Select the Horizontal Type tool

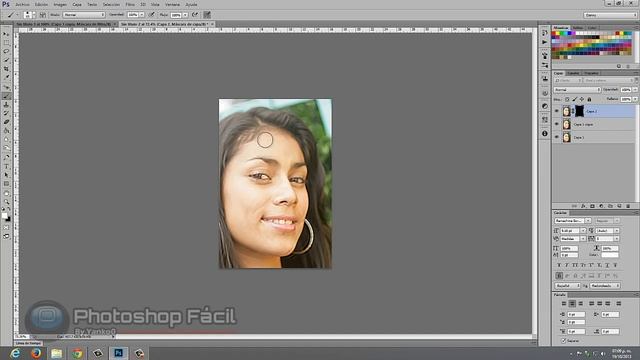pos(6,166)
